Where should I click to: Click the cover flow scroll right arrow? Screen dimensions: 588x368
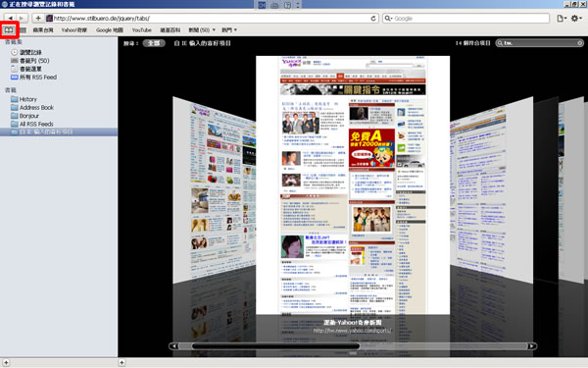click(x=532, y=346)
